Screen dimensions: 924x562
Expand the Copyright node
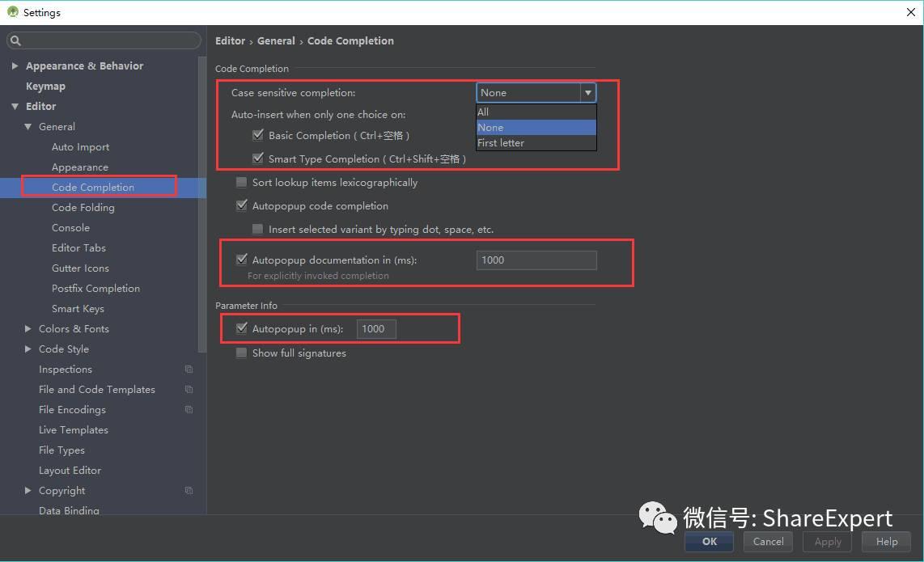click(x=28, y=490)
